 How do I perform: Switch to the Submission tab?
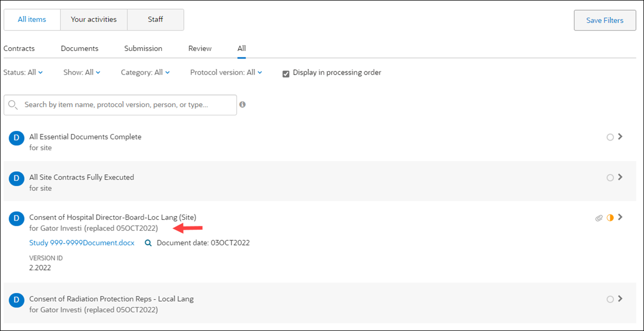[143, 48]
